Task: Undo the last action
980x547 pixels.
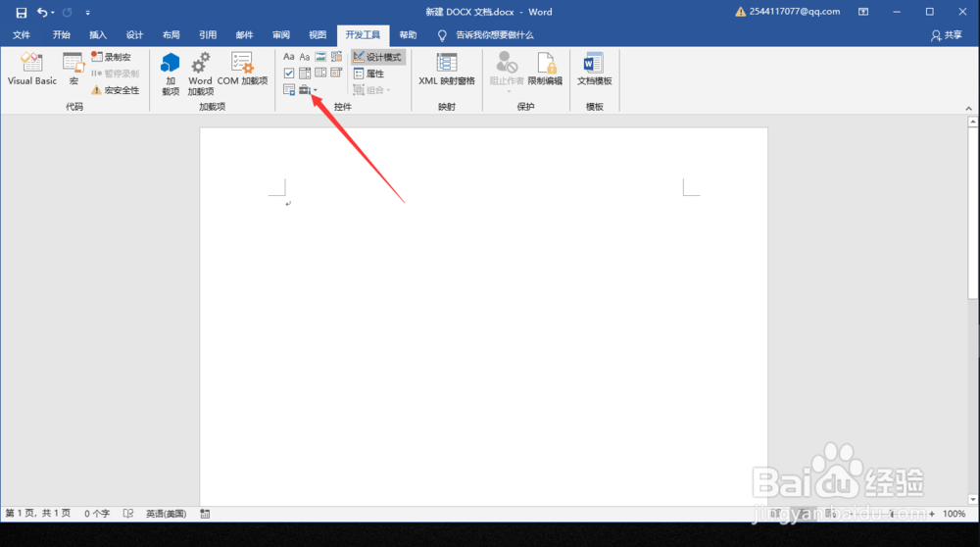Action: pos(42,12)
